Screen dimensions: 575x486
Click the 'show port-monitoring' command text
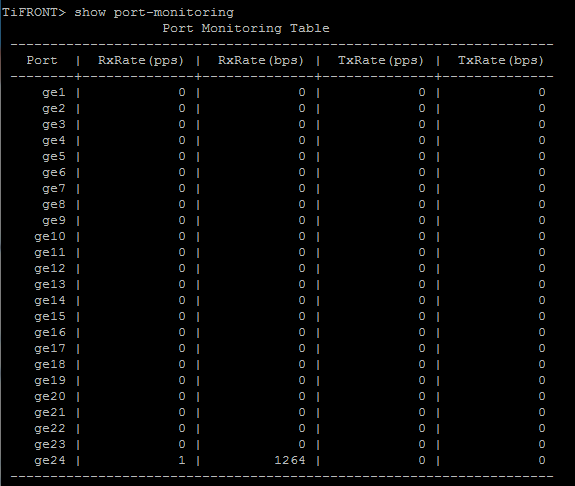(x=154, y=13)
